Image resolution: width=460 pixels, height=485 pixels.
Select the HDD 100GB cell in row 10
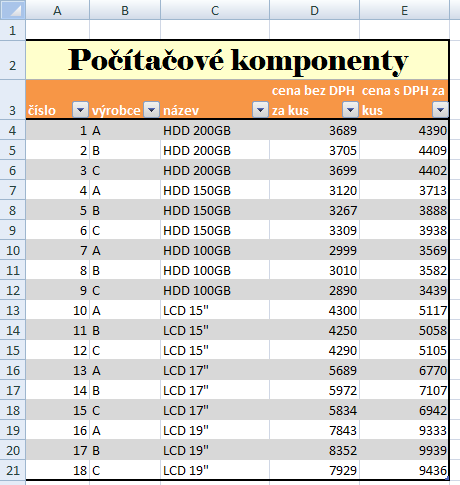point(215,250)
